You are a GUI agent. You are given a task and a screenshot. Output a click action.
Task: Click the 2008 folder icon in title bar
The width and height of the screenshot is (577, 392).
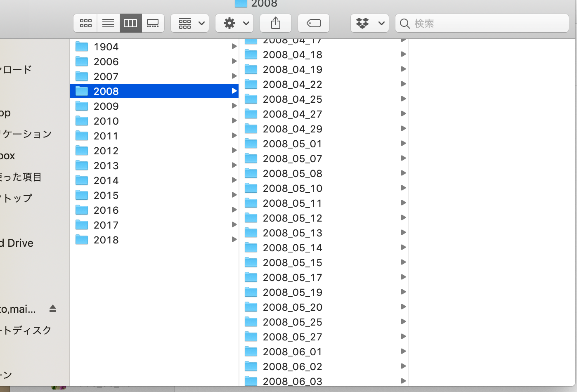(x=241, y=3)
